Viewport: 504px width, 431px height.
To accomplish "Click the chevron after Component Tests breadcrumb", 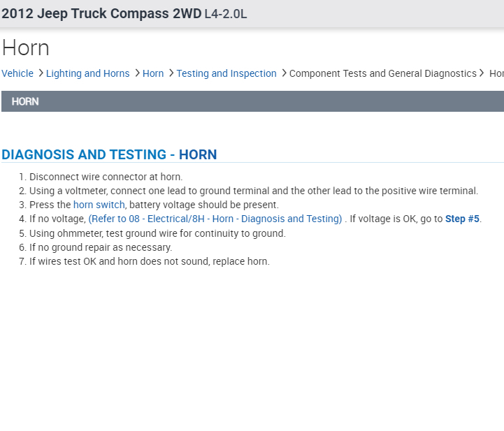I will pyautogui.click(x=482, y=73).
